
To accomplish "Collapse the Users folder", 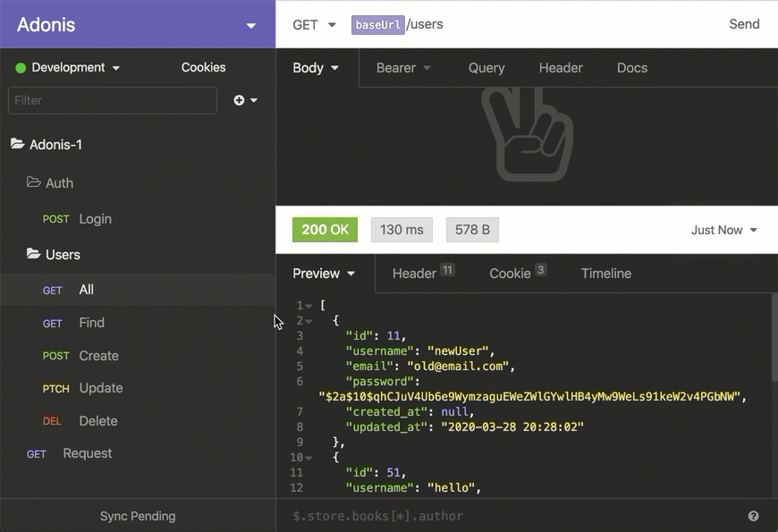I will 53,255.
